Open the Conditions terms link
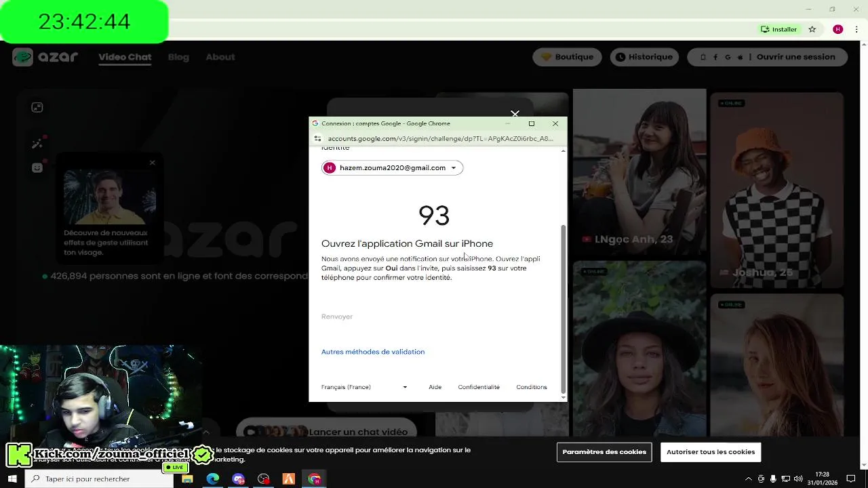This screenshot has width=868, height=488. pos(532,387)
